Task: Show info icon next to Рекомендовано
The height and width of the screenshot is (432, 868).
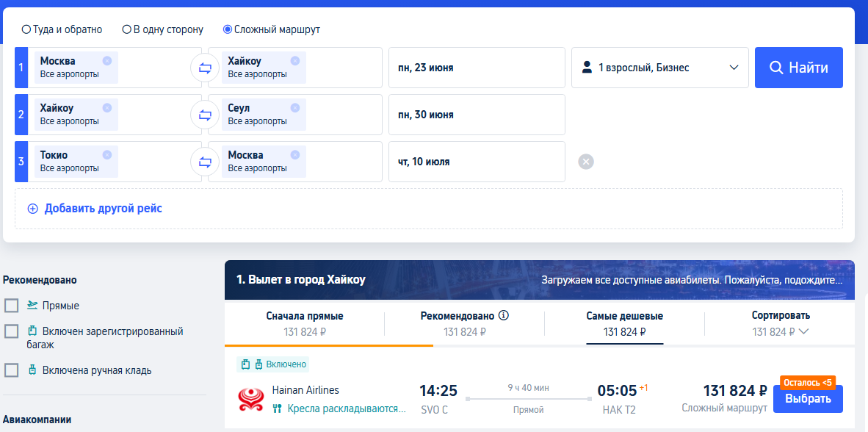Action: tap(503, 316)
